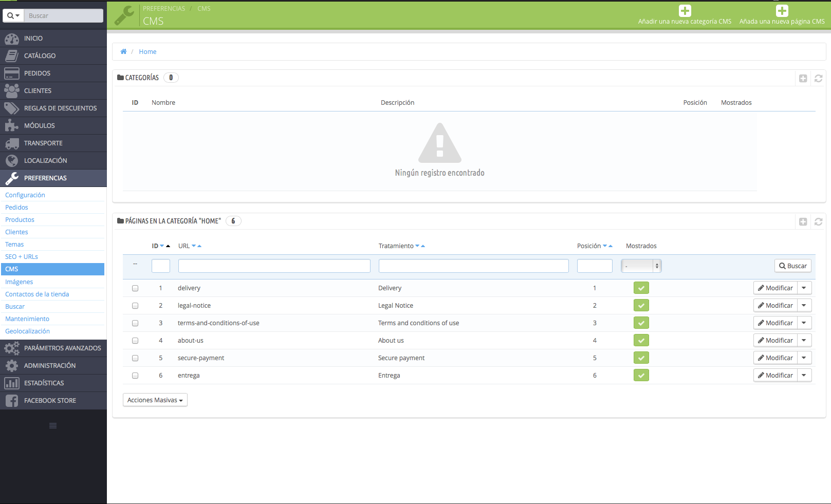Check the box for delivery row

(x=135, y=288)
